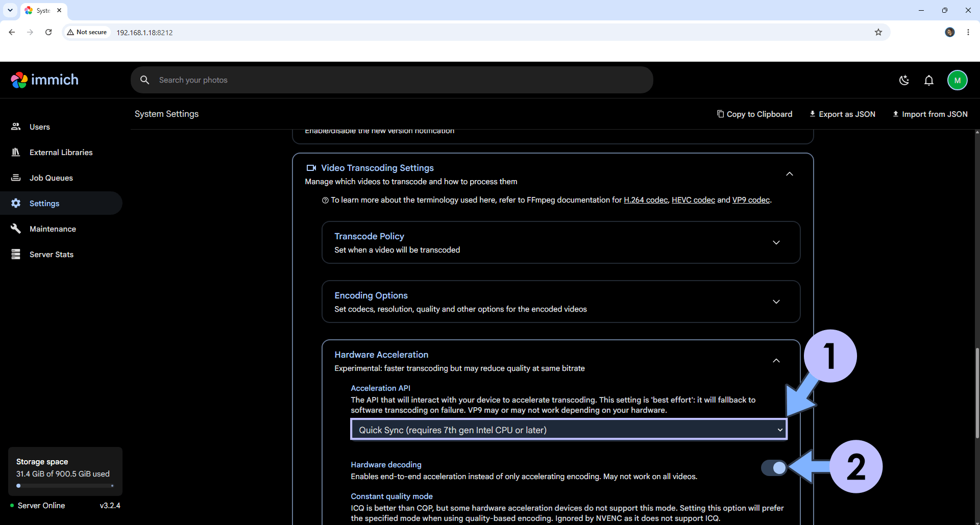Click the search magnifier icon
Screen dimensions: 980x525
(x=145, y=80)
